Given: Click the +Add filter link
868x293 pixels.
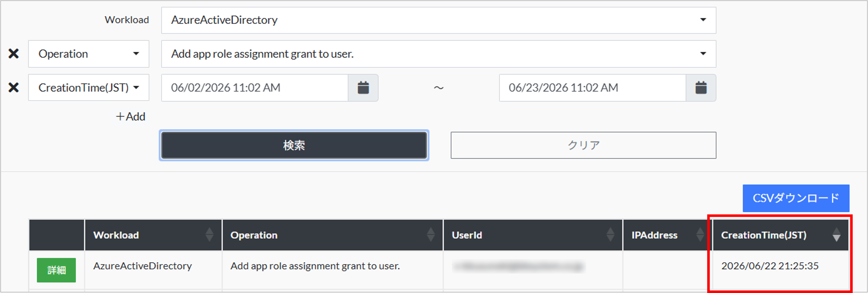Looking at the screenshot, I should [x=131, y=117].
